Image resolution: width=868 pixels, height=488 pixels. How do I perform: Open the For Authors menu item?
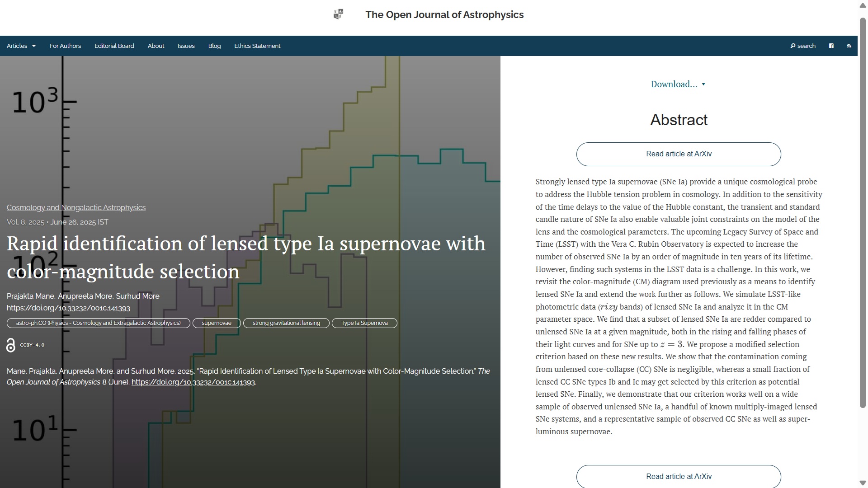[65, 46]
